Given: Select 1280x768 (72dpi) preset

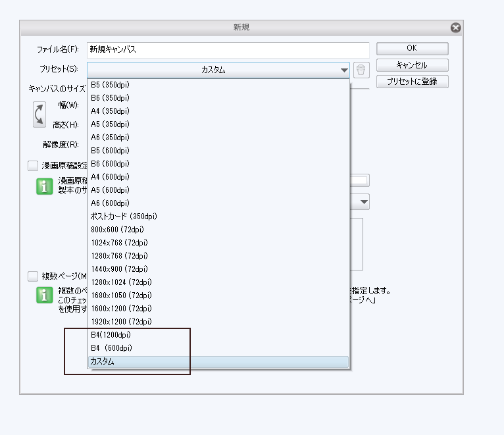Looking at the screenshot, I should coord(218,256).
